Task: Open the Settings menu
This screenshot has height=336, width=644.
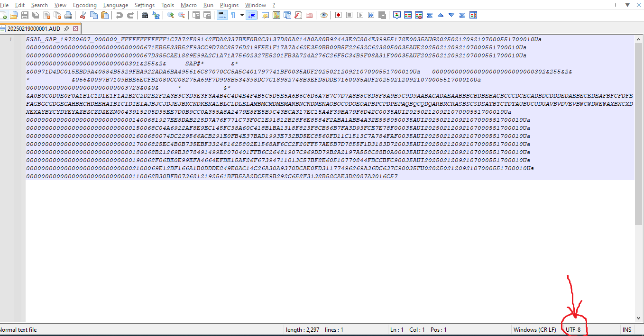Action: click(x=145, y=5)
